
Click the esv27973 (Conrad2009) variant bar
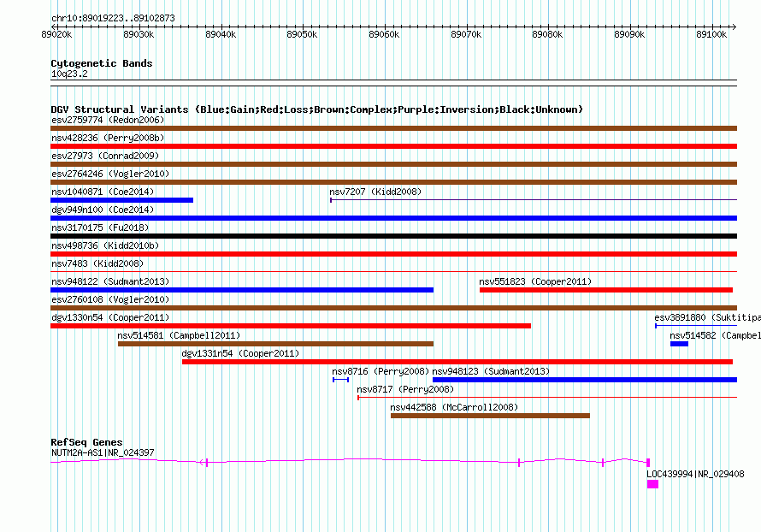(x=393, y=164)
